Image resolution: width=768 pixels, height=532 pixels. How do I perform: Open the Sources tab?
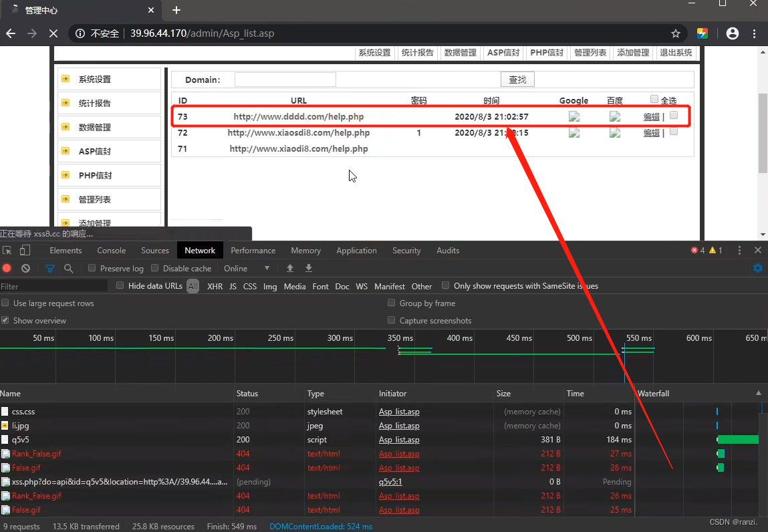(x=155, y=251)
